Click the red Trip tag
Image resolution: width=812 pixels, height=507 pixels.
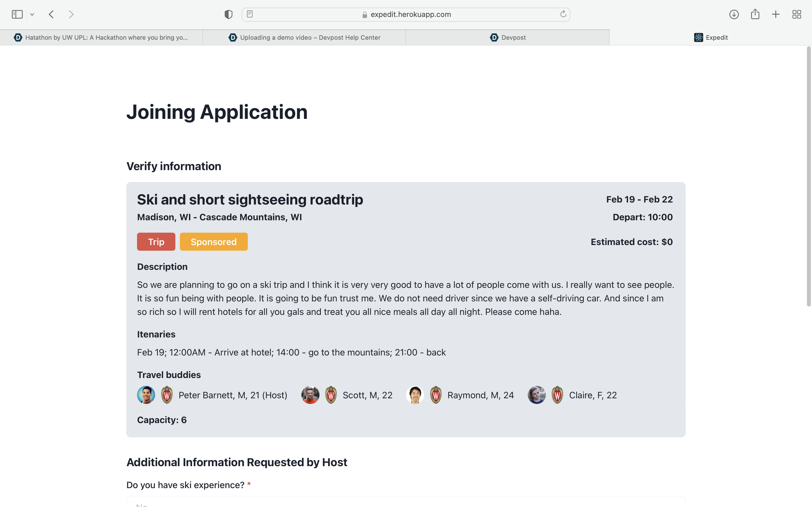[156, 242]
